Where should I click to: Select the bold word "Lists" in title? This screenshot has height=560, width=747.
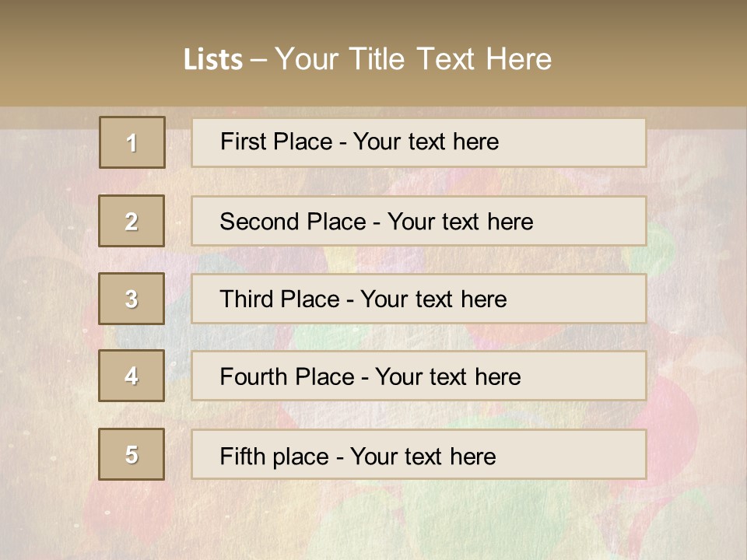212,59
